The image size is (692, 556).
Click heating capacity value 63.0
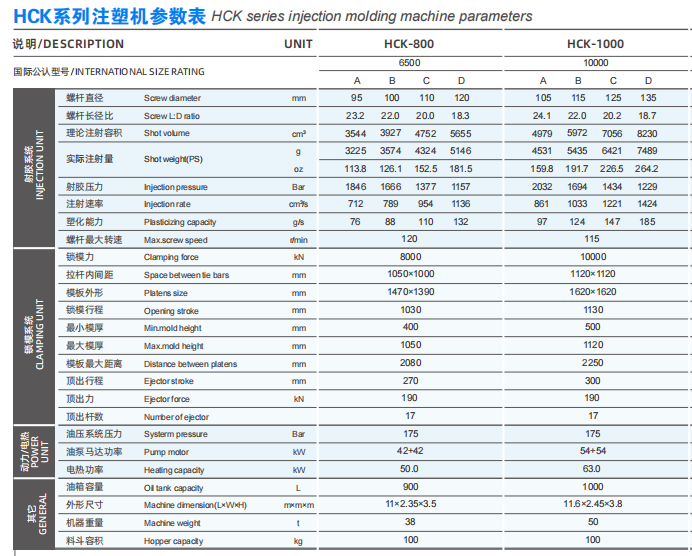pyautogui.click(x=591, y=469)
